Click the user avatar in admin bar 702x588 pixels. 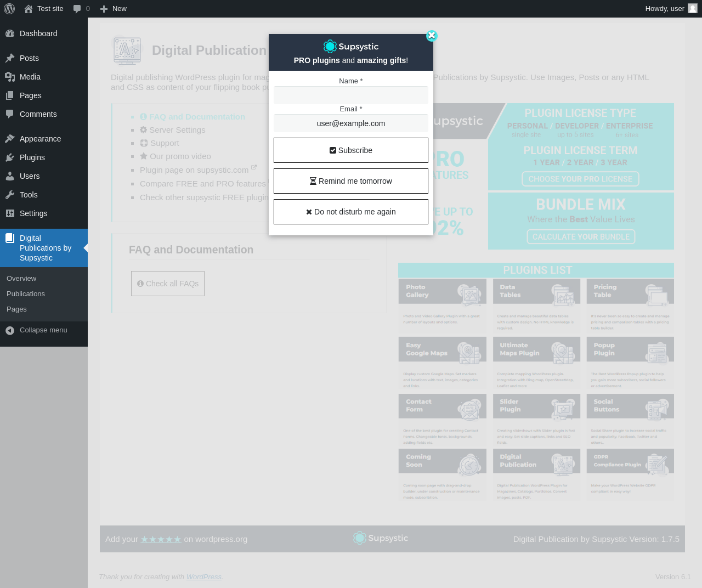693,9
